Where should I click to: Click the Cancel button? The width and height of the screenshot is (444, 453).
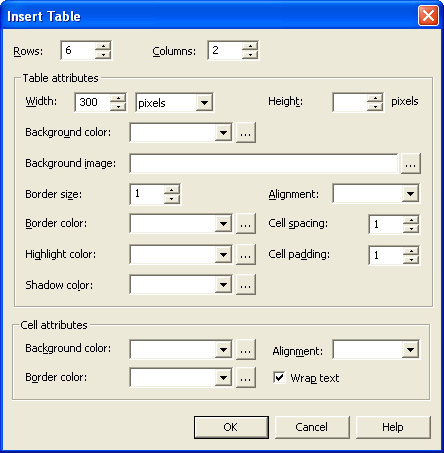click(312, 427)
